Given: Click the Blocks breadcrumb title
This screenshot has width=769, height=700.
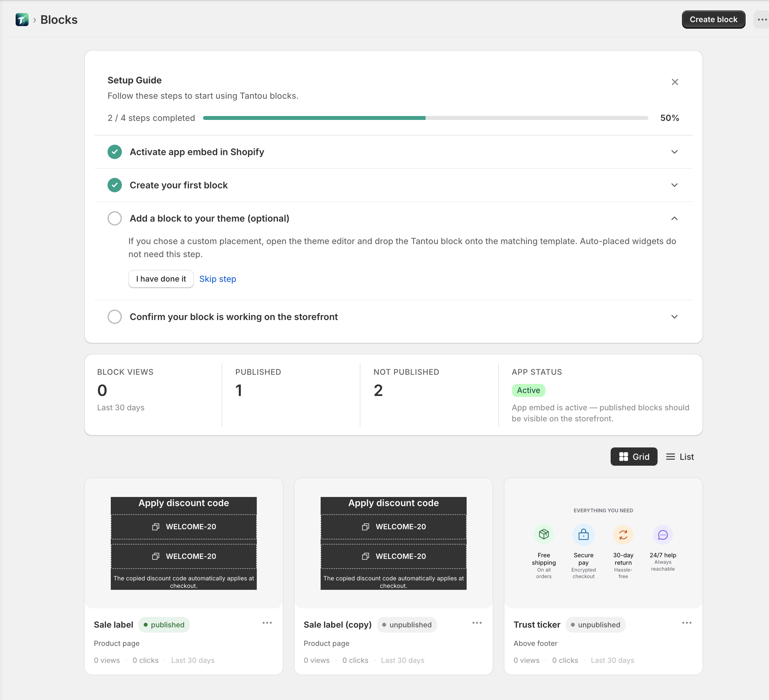Looking at the screenshot, I should (x=59, y=20).
